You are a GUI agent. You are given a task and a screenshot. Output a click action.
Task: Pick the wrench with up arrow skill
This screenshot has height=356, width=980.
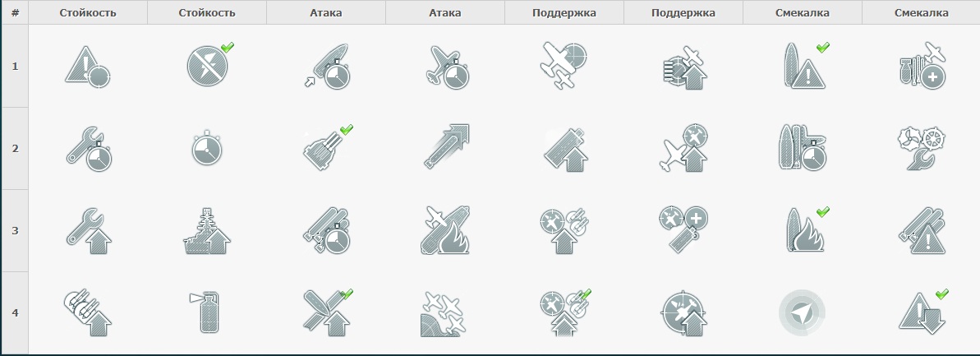(x=88, y=231)
